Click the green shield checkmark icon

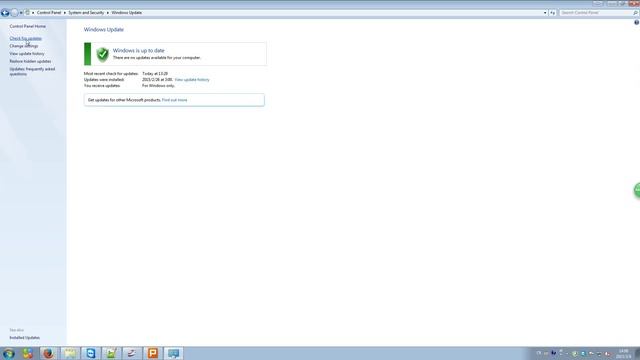(102, 54)
